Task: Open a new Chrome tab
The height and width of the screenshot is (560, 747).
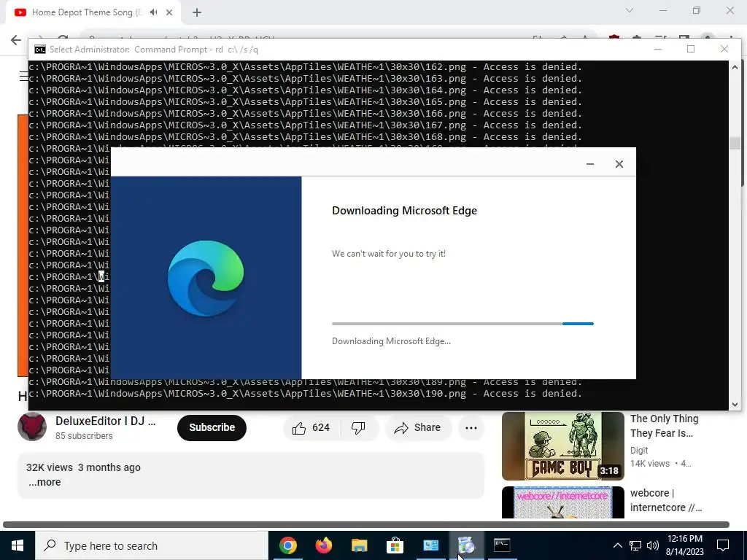Action: point(197,12)
